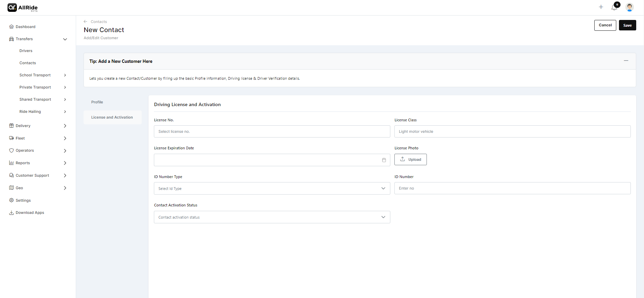This screenshot has height=298, width=644.
Task: Open the ID Number Type dropdown
Action: point(272,189)
